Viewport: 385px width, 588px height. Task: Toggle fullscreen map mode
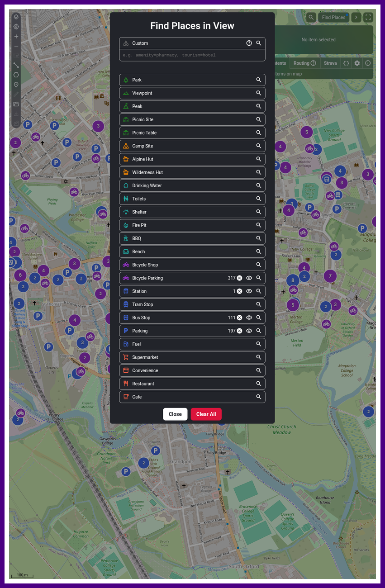tap(368, 18)
